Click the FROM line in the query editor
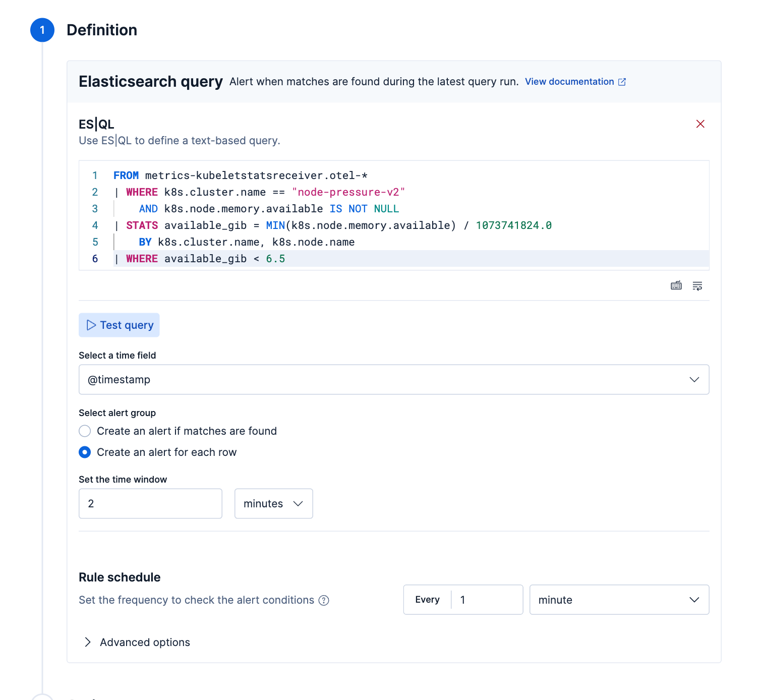Image resolution: width=764 pixels, height=700 pixels. click(x=240, y=176)
